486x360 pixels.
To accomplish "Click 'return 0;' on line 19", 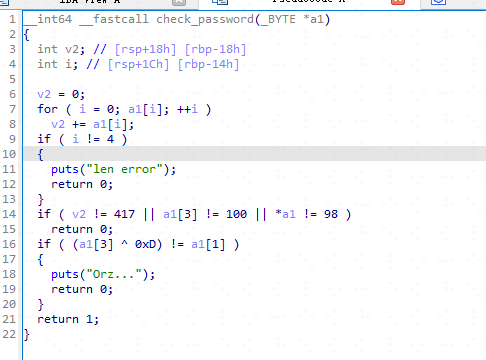I will click(x=82, y=289).
